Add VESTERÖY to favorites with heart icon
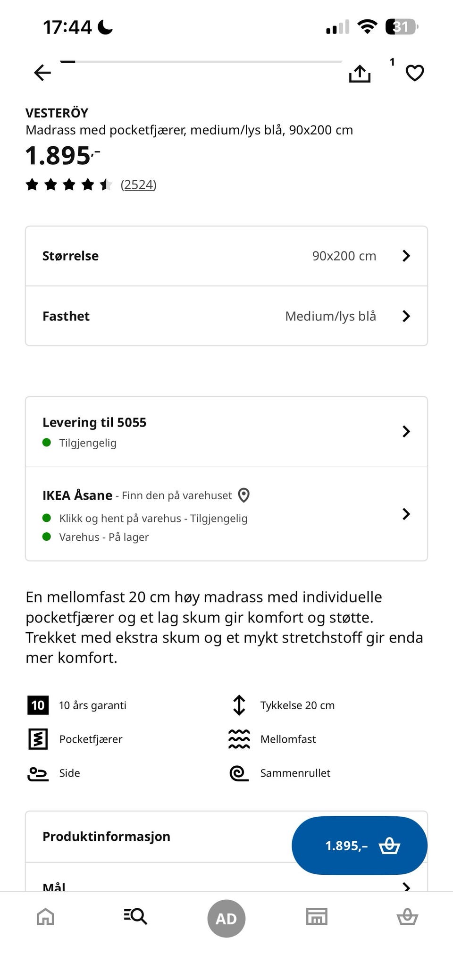 click(x=415, y=73)
